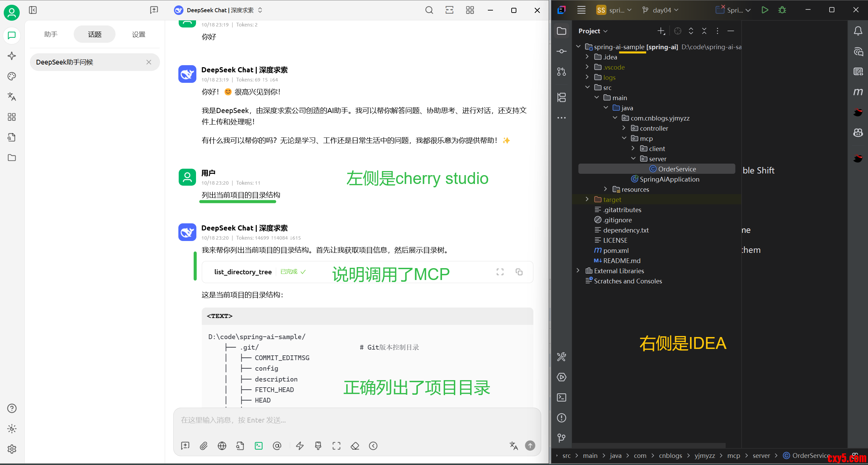This screenshot has width=868, height=465.
Task: Open the day04 branch dropdown
Action: 661,10
